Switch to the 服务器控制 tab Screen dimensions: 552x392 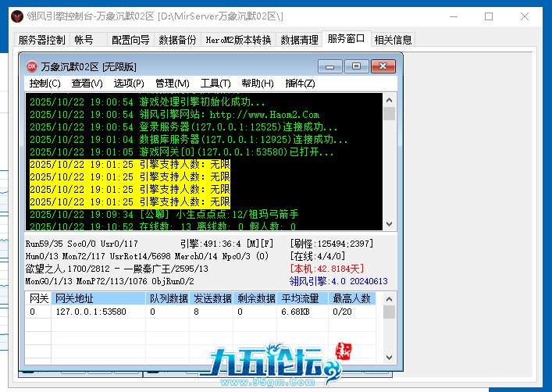41,40
